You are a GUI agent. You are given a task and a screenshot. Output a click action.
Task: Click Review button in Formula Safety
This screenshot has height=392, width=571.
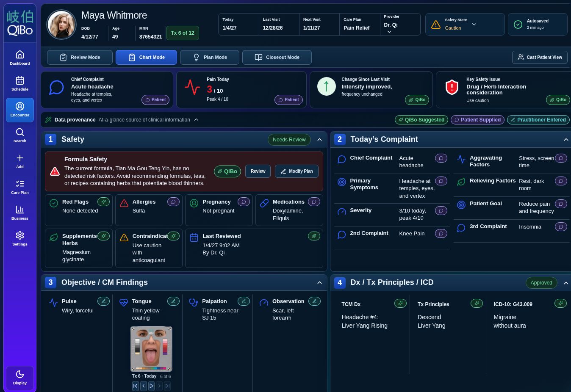(x=258, y=171)
